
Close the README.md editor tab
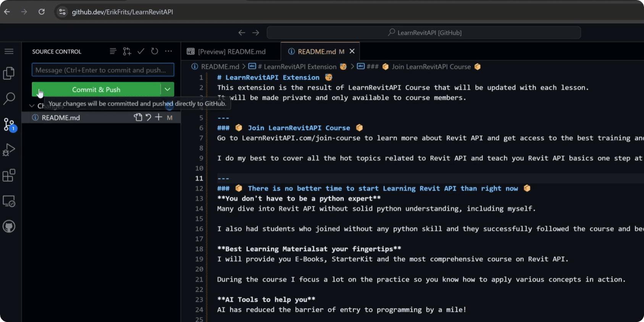(352, 51)
